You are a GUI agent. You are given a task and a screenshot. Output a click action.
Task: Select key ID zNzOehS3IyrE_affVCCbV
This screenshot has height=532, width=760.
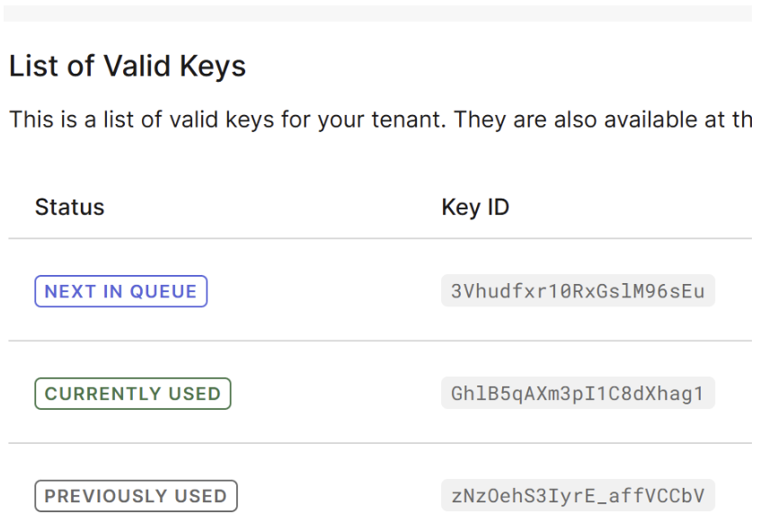pos(577,496)
